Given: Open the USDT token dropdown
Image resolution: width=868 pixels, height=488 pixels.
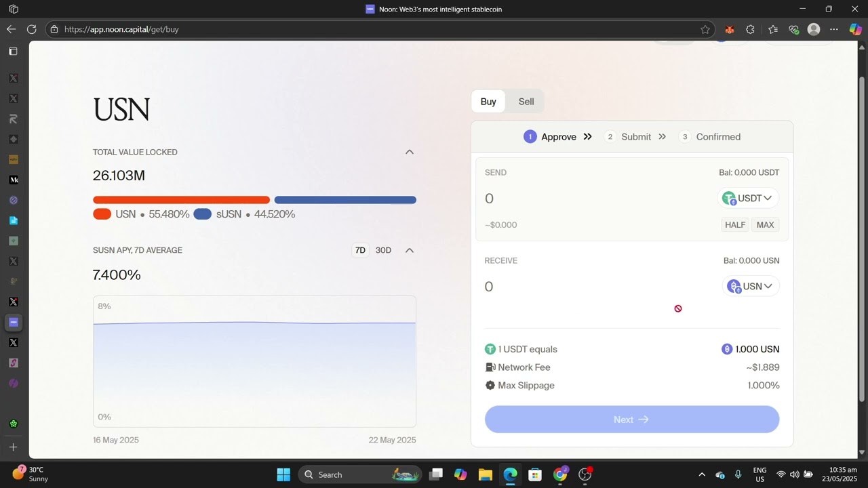Looking at the screenshot, I should click(748, 198).
